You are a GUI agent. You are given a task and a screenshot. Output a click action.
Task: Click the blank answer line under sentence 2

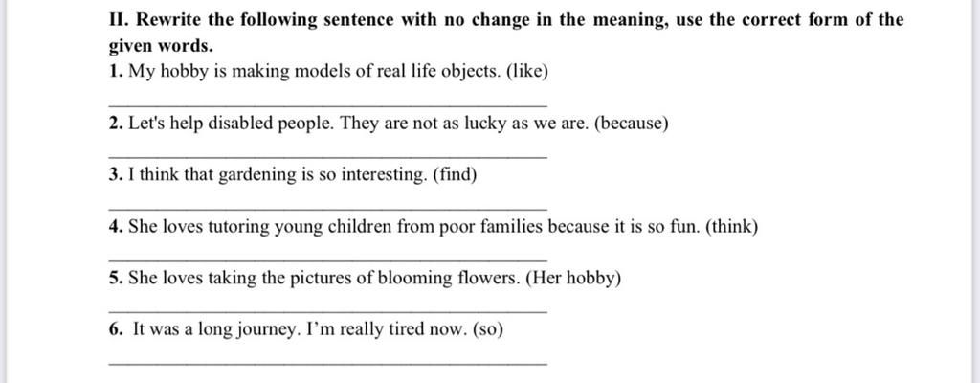tap(327, 157)
